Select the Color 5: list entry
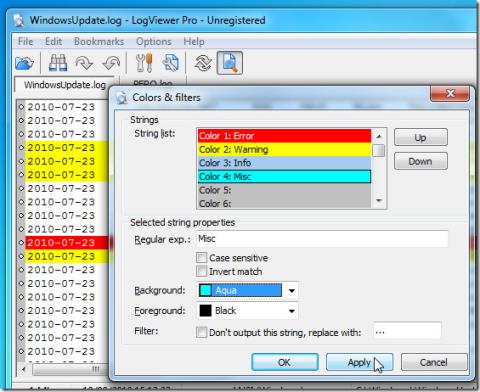Screen dimensions: 480x392 point(284,190)
